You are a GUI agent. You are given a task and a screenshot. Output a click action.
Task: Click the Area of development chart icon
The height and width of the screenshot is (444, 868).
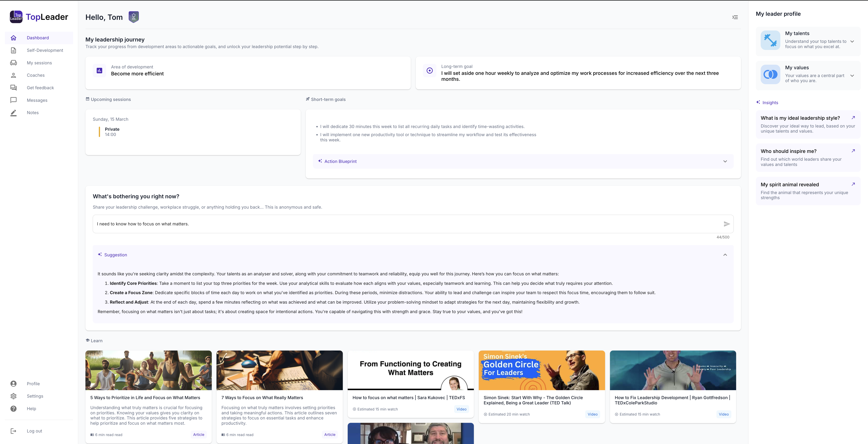click(99, 70)
